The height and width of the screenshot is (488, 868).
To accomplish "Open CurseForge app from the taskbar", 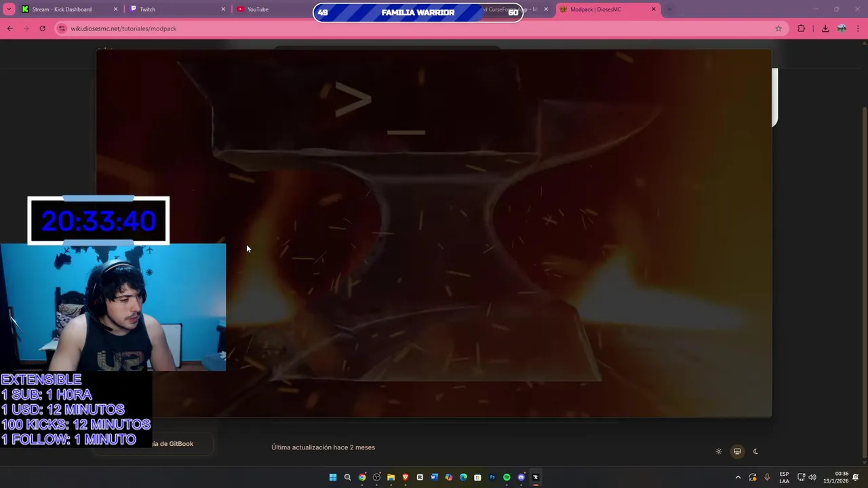I will click(536, 477).
